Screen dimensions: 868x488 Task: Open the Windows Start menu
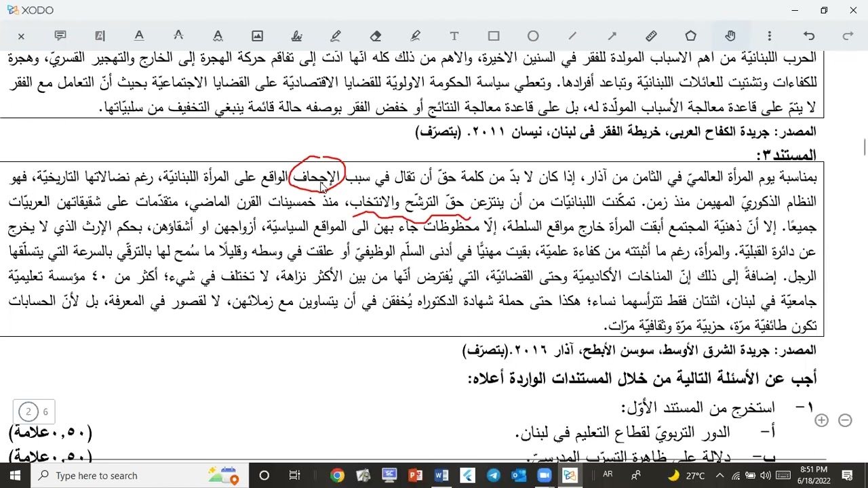tap(15, 476)
